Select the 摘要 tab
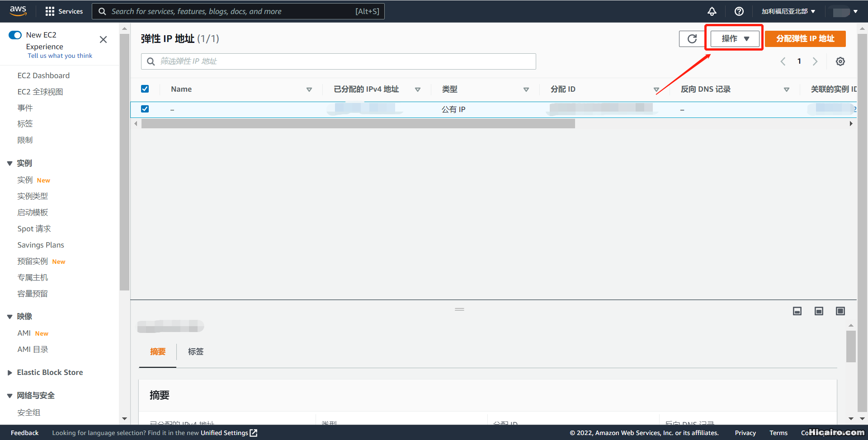Viewport: 868px width, 440px height. click(157, 351)
